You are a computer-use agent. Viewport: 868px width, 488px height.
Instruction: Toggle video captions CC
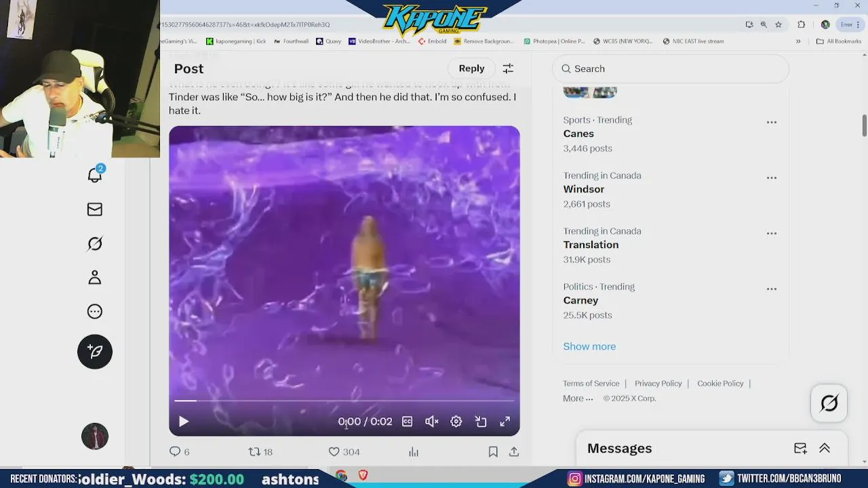click(x=407, y=422)
